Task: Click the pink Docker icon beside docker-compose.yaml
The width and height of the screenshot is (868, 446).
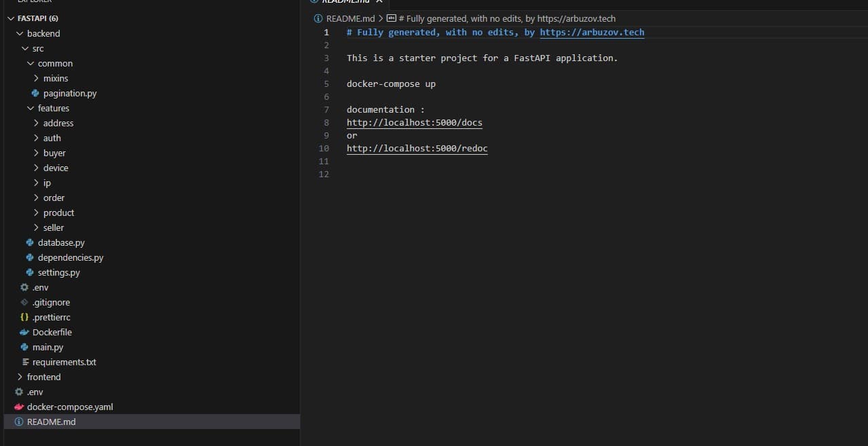Action: pos(19,407)
